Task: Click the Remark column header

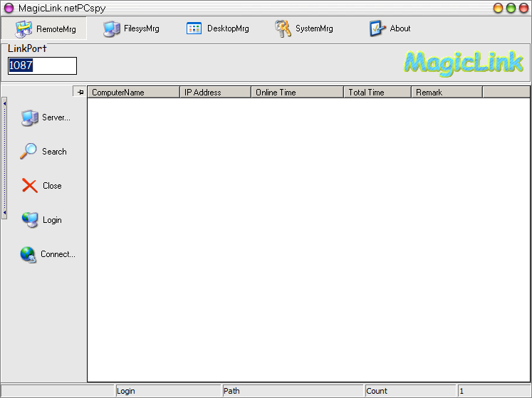Action: pyautogui.click(x=447, y=93)
